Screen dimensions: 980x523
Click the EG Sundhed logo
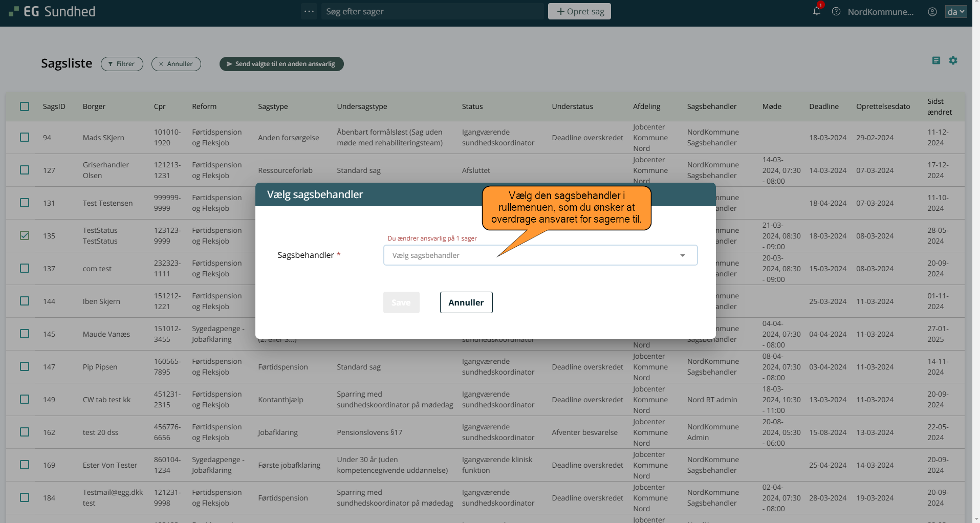(x=52, y=11)
